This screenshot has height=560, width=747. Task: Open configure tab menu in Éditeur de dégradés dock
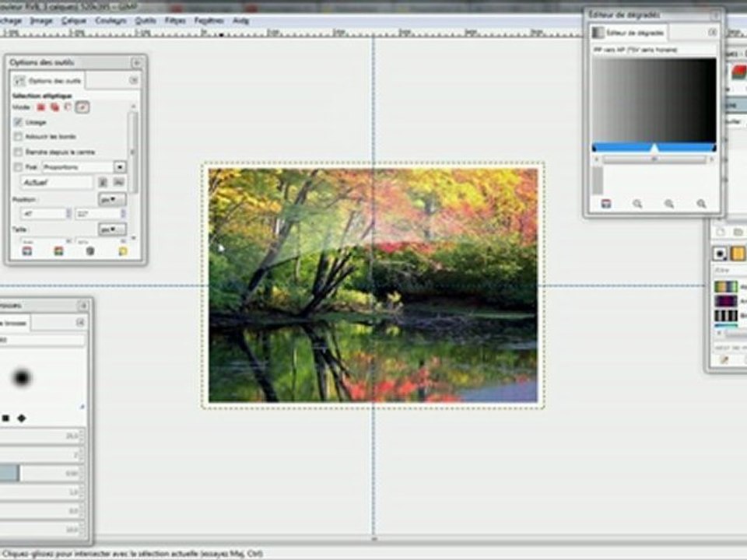(x=712, y=33)
